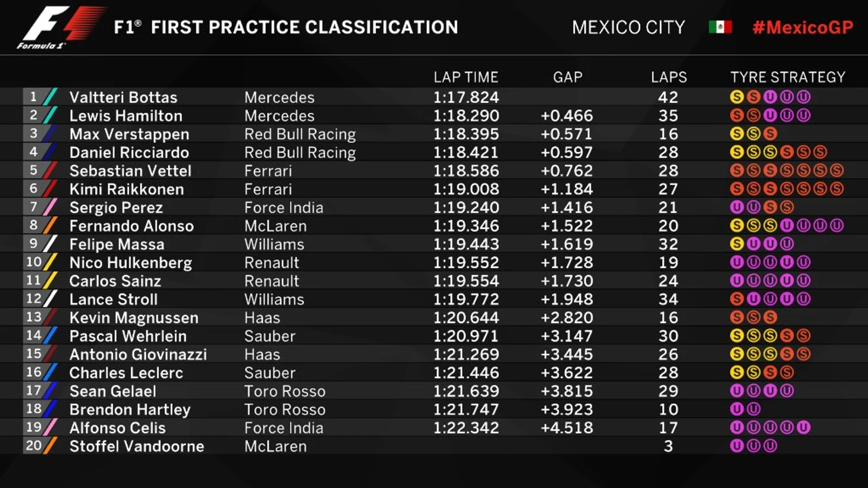Viewport: 868px width, 488px height.
Task: Click Fernando Alonso's name
Action: (x=131, y=226)
